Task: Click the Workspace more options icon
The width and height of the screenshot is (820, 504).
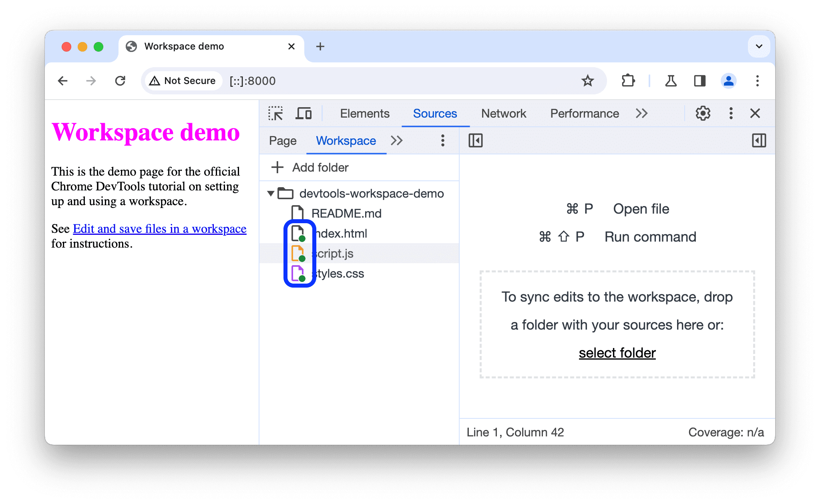Action: coord(443,140)
